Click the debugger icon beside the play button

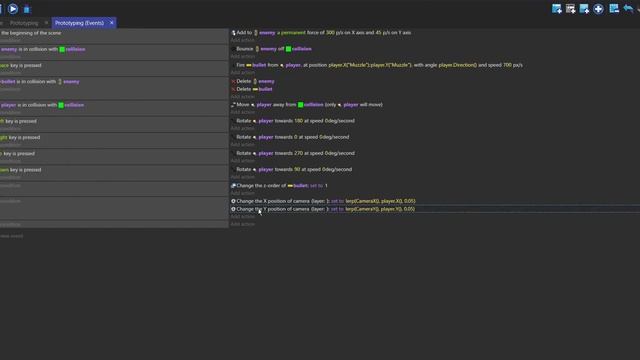coord(27,9)
